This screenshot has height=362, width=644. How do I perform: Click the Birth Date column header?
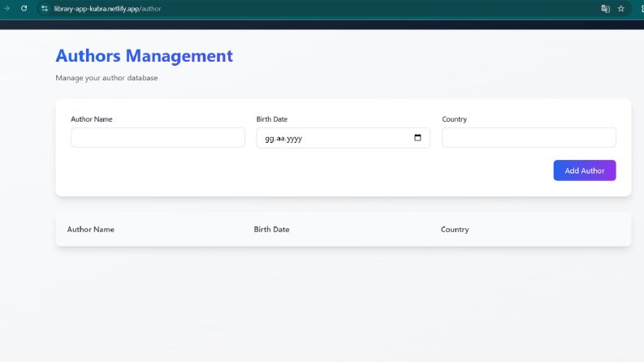(271, 230)
